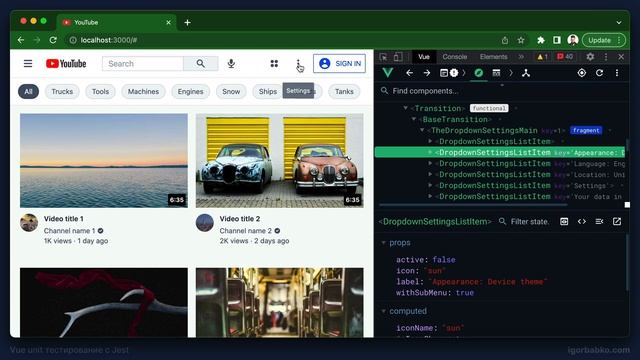
Task: Start voice search with microphone icon
Action: [x=231, y=64]
